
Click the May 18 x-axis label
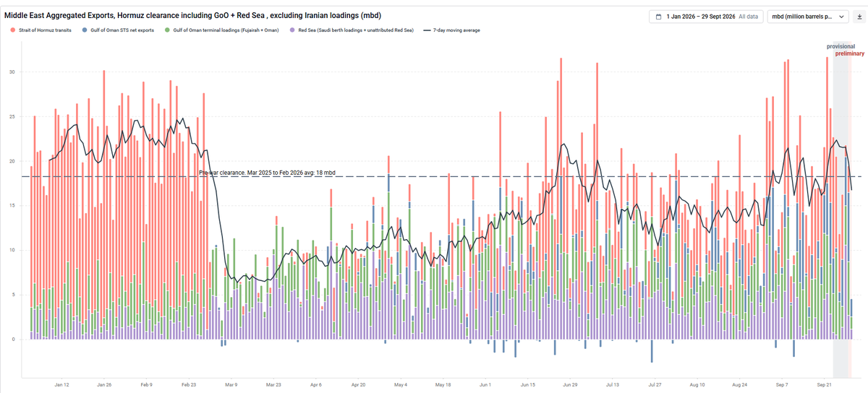pyautogui.click(x=443, y=386)
